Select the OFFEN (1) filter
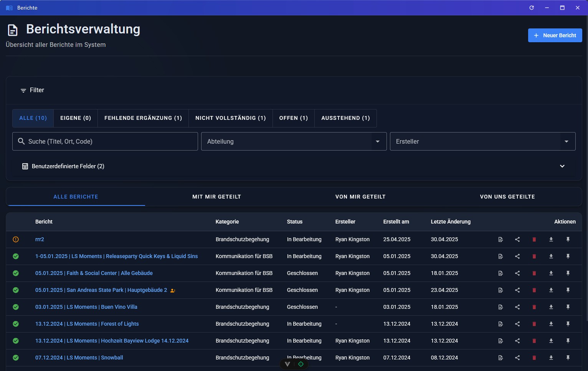This screenshot has height=371, width=588. (294, 118)
